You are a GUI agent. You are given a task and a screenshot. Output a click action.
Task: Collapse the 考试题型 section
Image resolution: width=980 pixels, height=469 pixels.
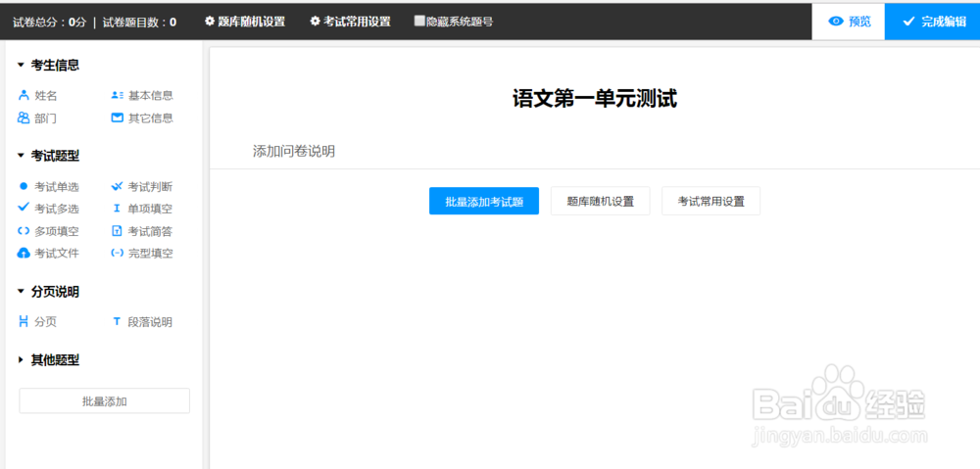21,156
